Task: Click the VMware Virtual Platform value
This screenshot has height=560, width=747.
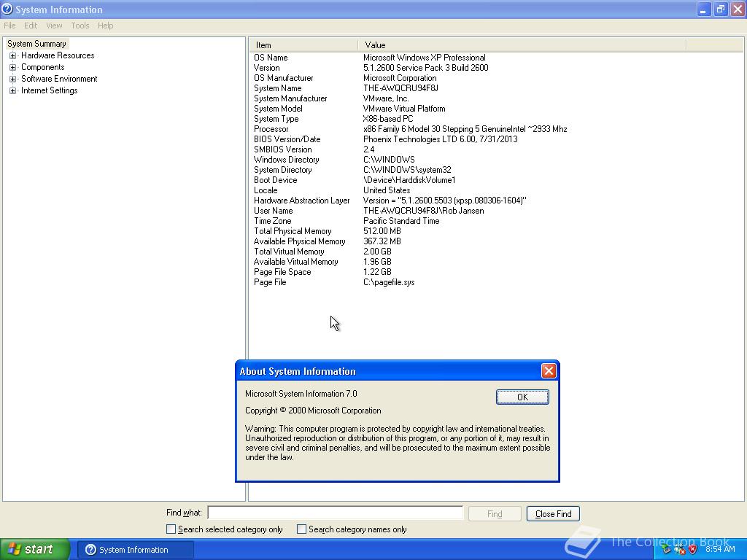Action: point(404,109)
